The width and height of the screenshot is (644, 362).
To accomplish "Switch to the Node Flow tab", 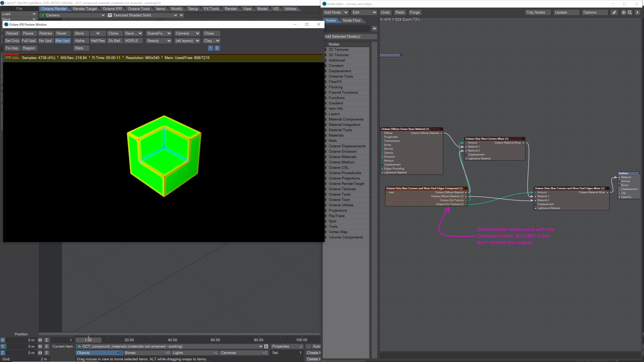I will (x=352, y=20).
